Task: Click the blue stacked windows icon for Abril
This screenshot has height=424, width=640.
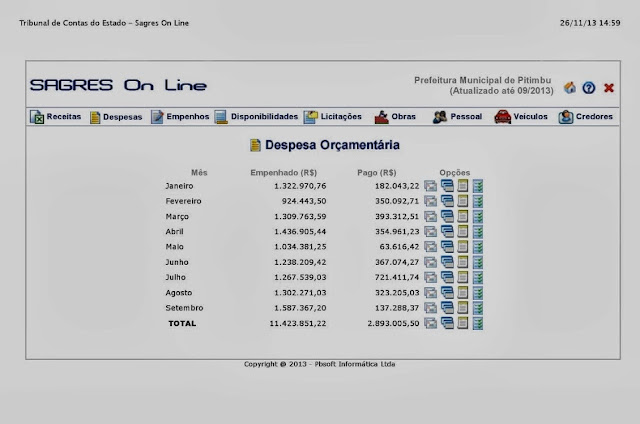Action: [447, 232]
